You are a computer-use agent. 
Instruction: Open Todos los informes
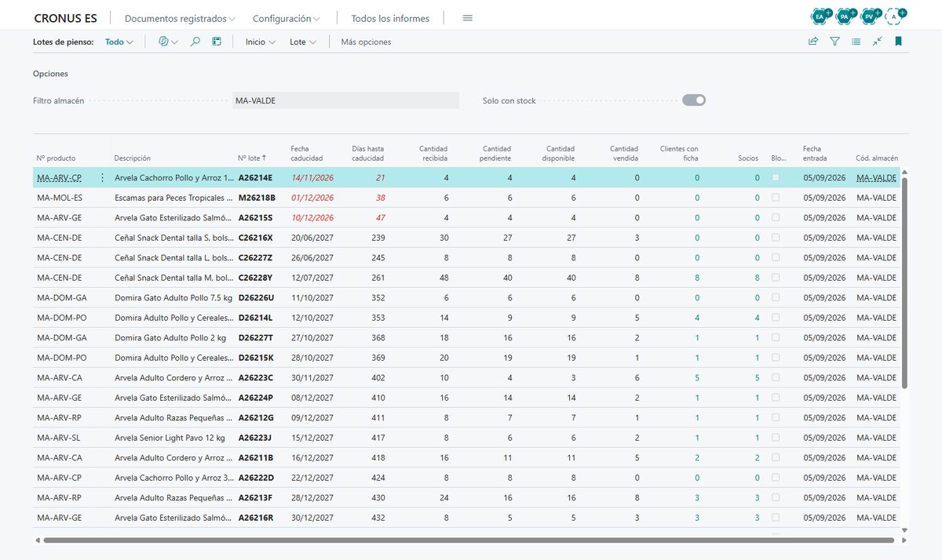390,18
